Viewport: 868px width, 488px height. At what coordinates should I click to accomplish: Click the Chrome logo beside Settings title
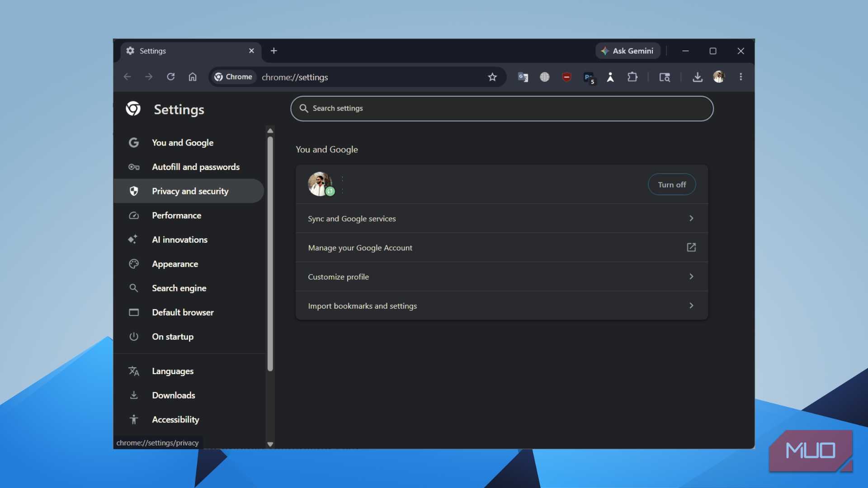click(x=133, y=108)
